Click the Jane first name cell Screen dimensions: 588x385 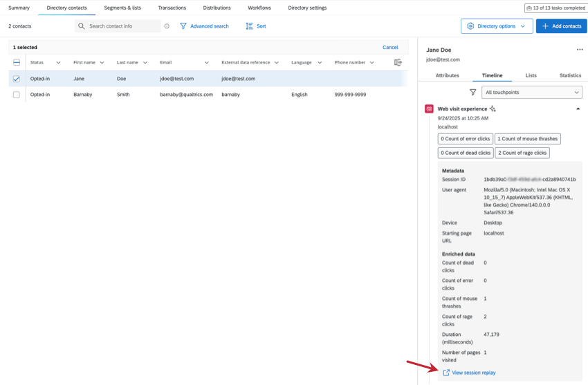(x=79, y=79)
